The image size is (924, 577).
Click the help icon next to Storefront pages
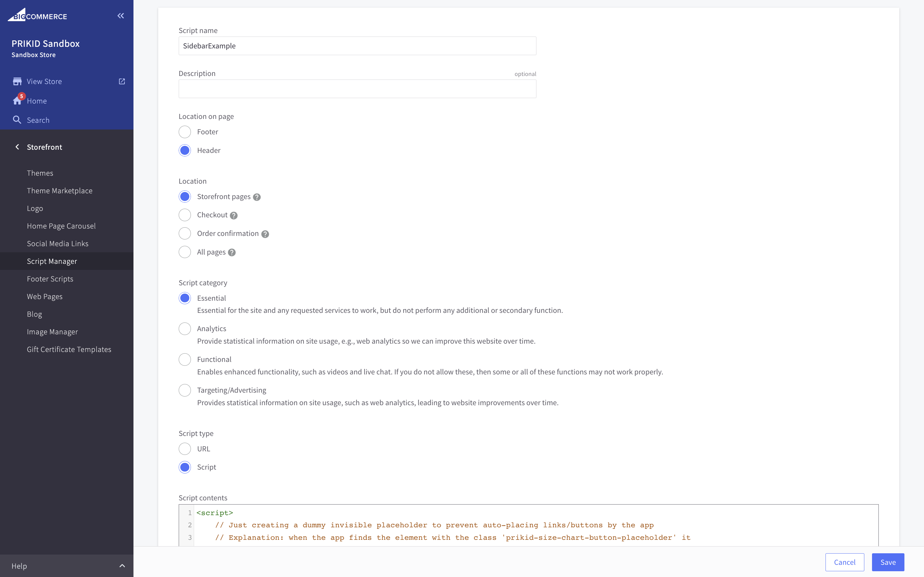tap(257, 197)
